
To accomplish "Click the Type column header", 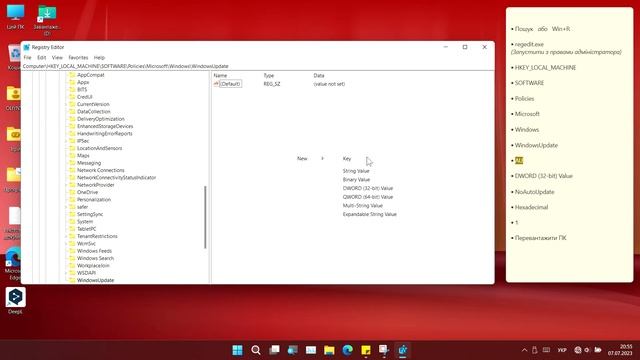I will [269, 76].
